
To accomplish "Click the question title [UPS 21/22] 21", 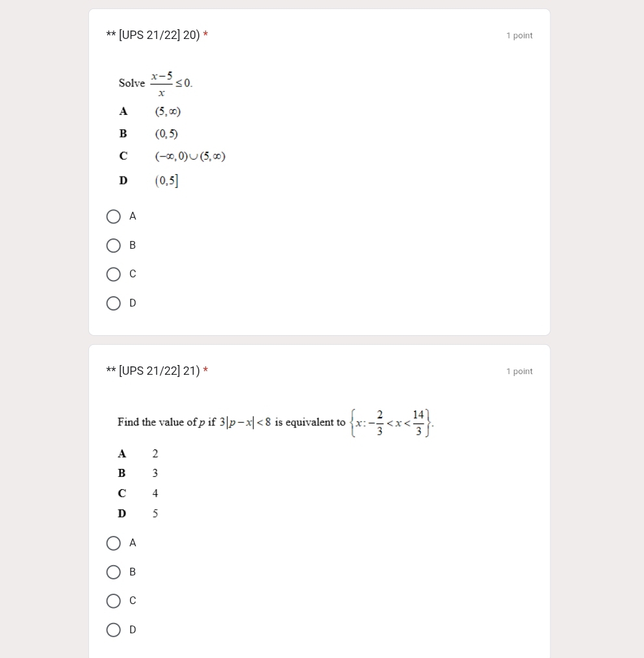I will tap(153, 371).
